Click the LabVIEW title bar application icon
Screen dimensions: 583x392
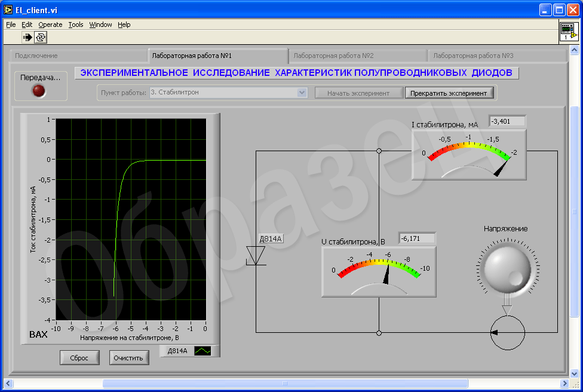[x=8, y=10]
